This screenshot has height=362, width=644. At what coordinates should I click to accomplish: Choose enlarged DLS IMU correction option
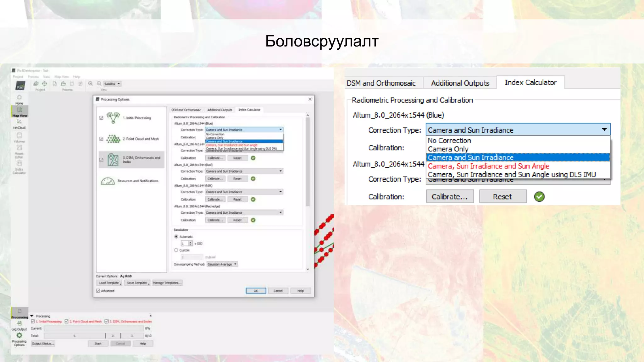(518, 174)
